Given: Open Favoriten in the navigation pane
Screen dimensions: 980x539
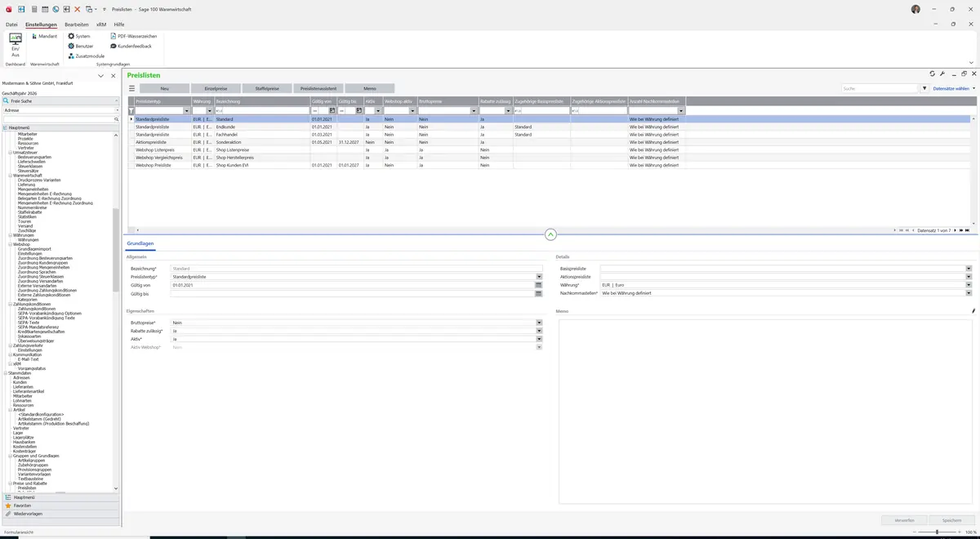Looking at the screenshot, I should pyautogui.click(x=60, y=506).
